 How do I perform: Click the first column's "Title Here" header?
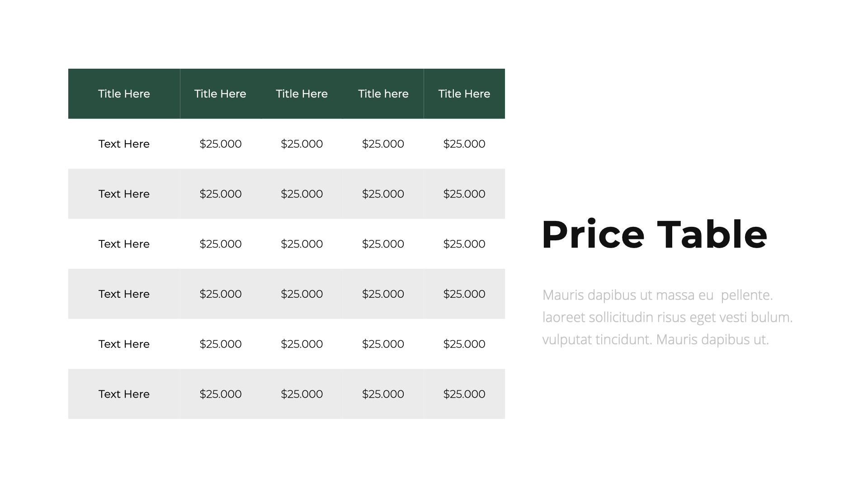(124, 94)
